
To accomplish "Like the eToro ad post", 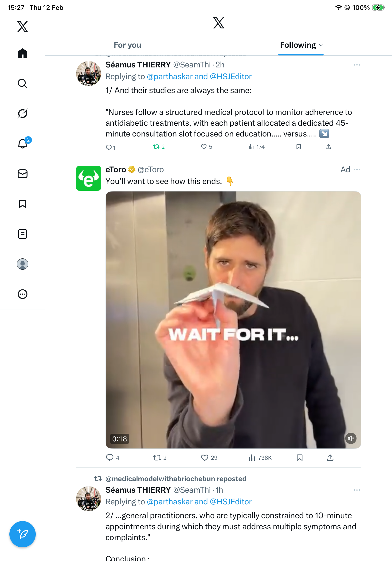I will click(x=204, y=457).
